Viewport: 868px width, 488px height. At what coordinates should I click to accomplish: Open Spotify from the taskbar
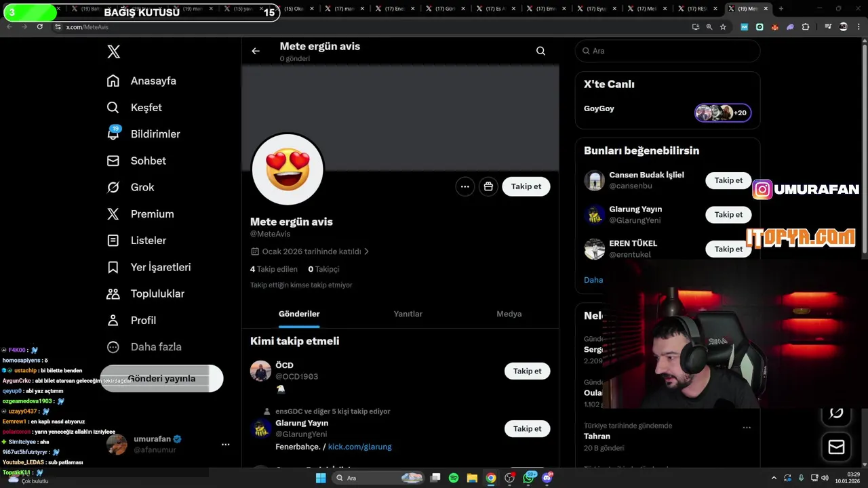(454, 478)
